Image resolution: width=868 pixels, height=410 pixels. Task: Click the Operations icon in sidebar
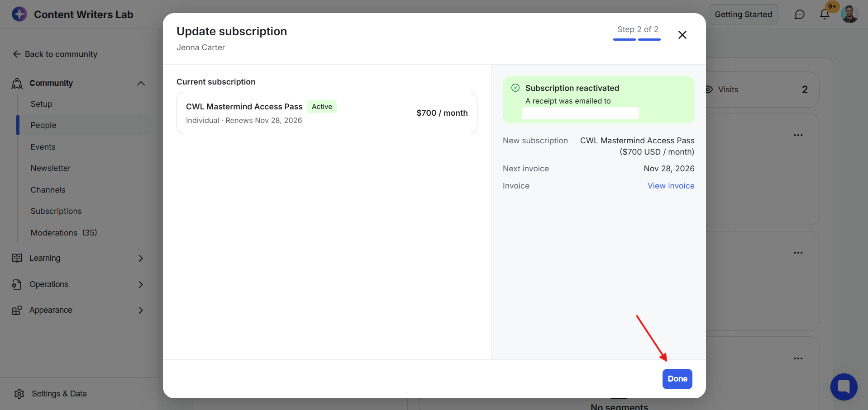[x=17, y=284]
